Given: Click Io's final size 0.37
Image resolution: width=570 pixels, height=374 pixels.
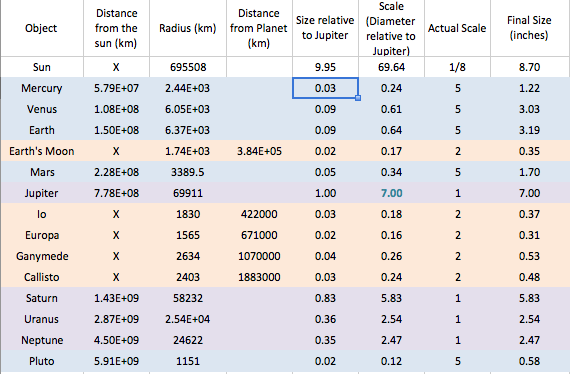Looking at the screenshot, I should (530, 214).
